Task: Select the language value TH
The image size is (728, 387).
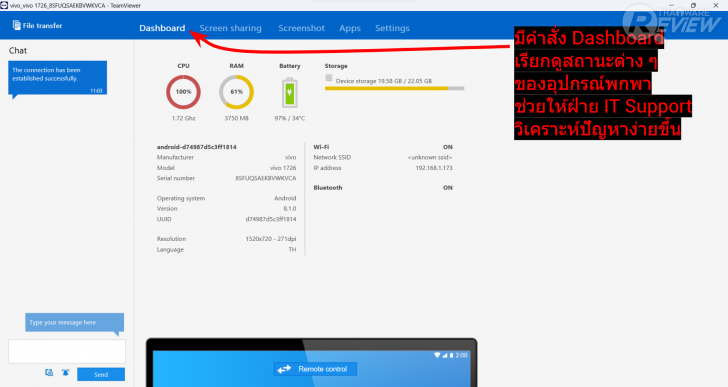Action: pyautogui.click(x=292, y=250)
